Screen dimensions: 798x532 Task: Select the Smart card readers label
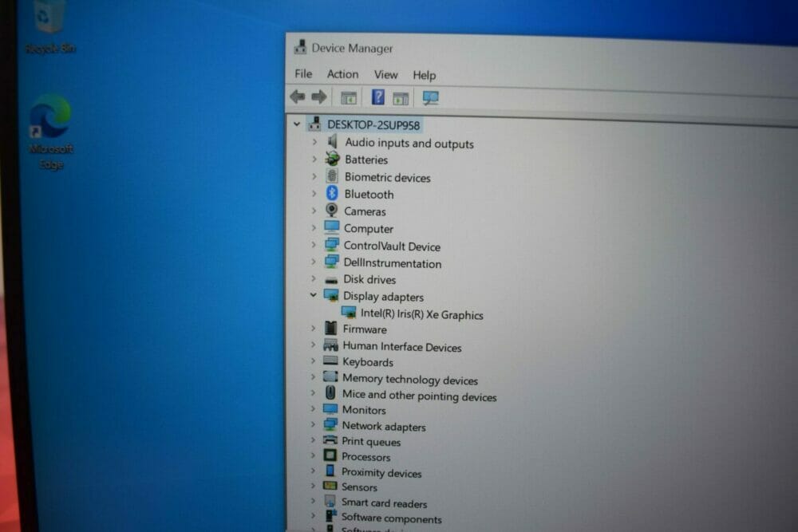(385, 503)
